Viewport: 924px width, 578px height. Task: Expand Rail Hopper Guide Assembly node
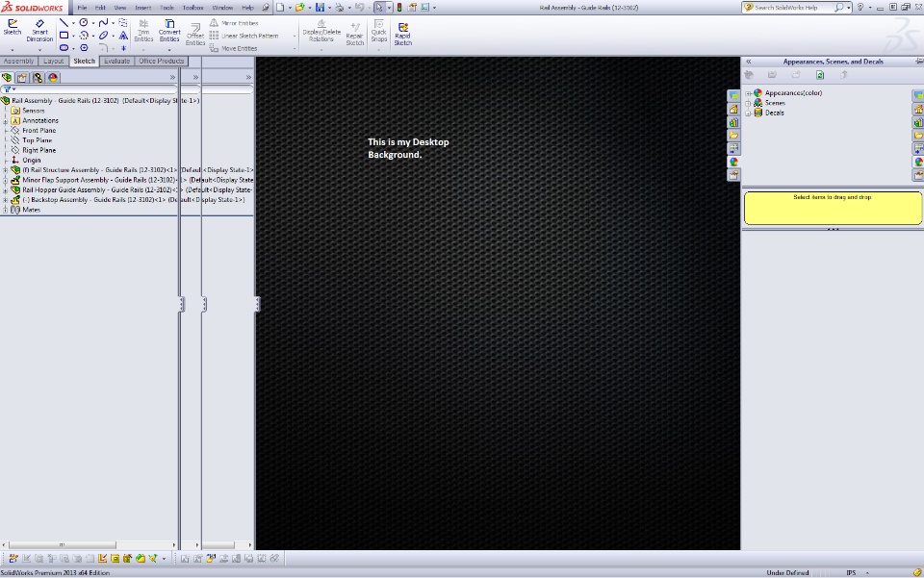6,190
